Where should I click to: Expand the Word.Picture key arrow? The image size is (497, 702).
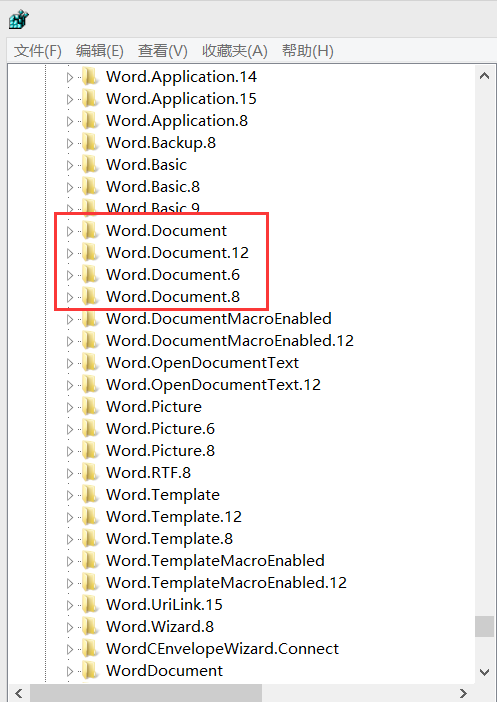(69, 407)
